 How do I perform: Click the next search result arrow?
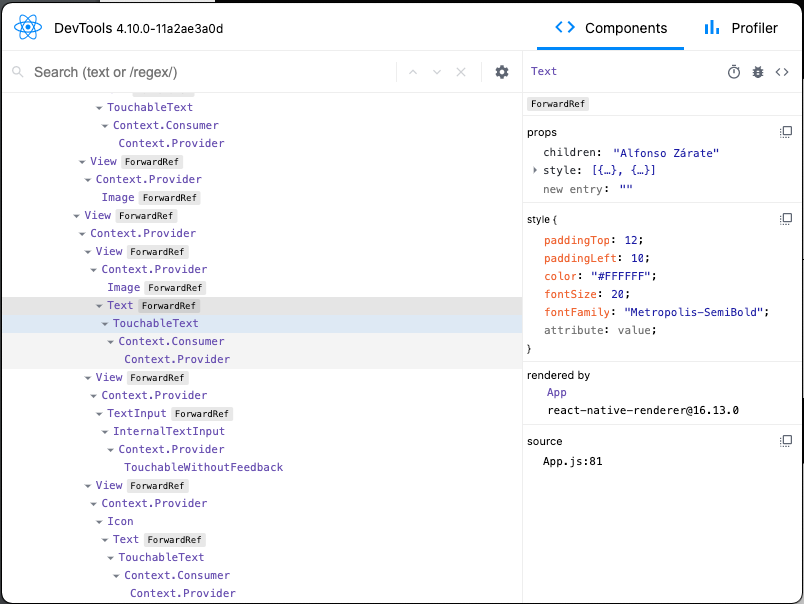pyautogui.click(x=437, y=73)
